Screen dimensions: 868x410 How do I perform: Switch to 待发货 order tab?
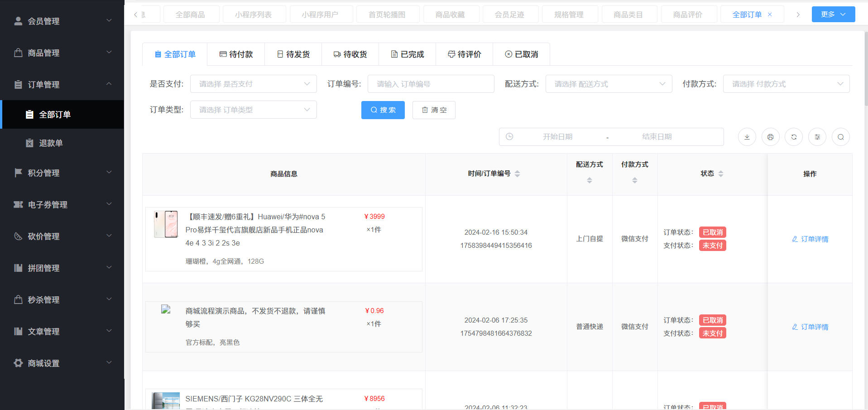click(x=293, y=54)
